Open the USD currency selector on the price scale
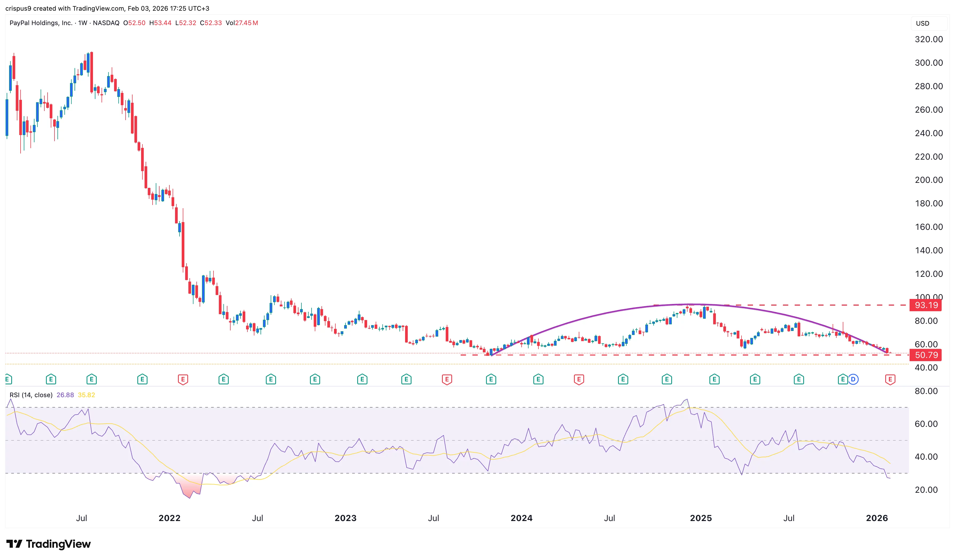Image resolution: width=955 pixels, height=560 pixels. pos(923,23)
